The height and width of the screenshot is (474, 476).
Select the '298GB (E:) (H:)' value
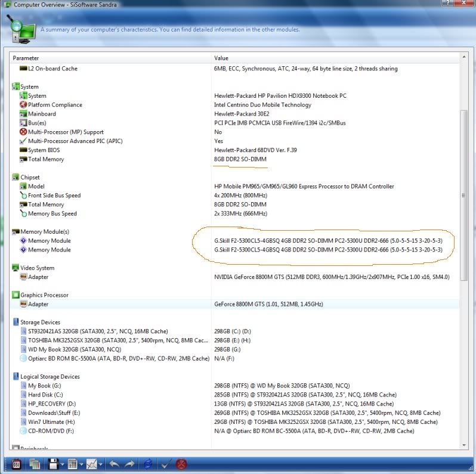pos(232,340)
